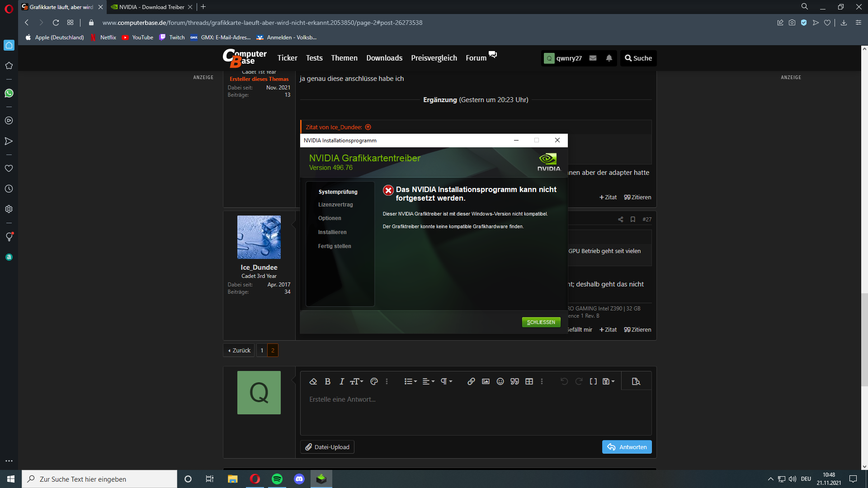The height and width of the screenshot is (488, 868).
Task: Click the text color palette icon
Action: (374, 381)
